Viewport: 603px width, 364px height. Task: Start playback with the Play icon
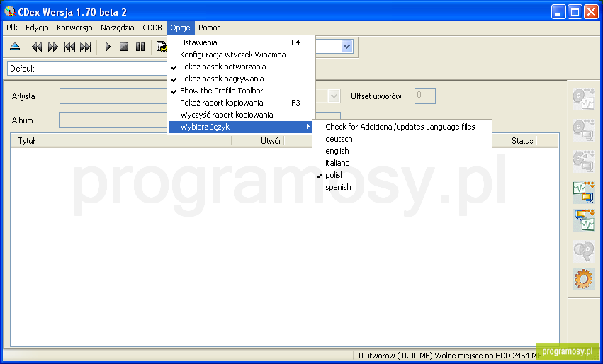coord(108,47)
